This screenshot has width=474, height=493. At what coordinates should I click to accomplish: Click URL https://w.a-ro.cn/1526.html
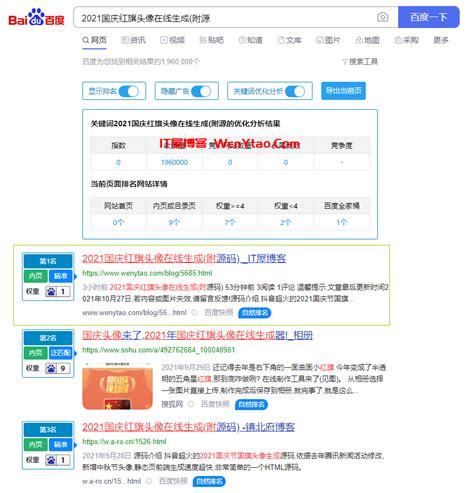pyautogui.click(x=124, y=442)
